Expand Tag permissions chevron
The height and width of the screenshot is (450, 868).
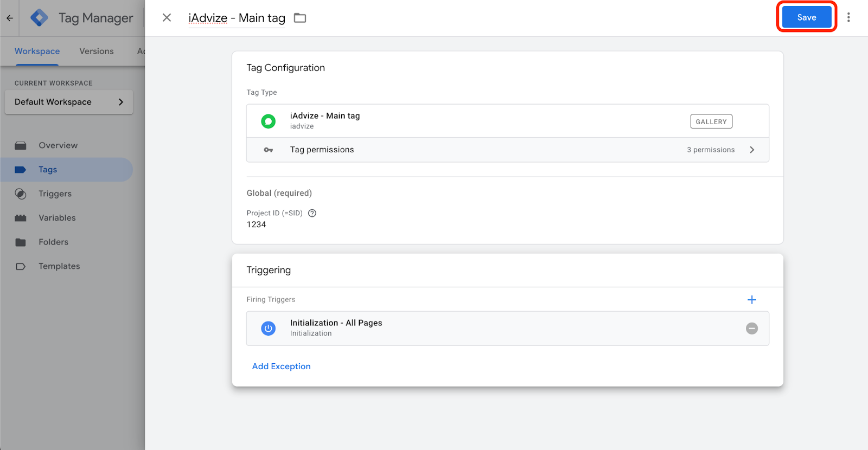pos(752,150)
